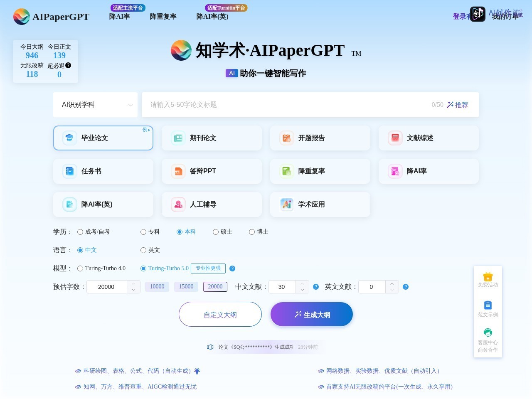This screenshot has width=532, height=399.
Task: Choose the 20000 word count preset
Action: click(x=215, y=286)
